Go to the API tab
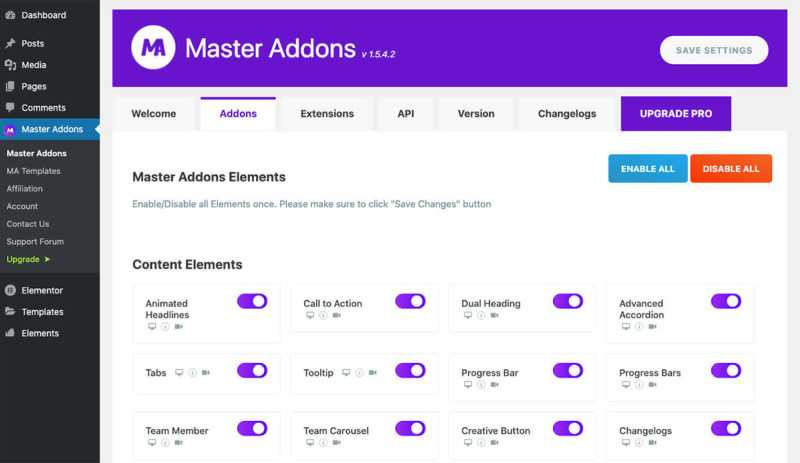This screenshot has width=800, height=463. [x=406, y=114]
